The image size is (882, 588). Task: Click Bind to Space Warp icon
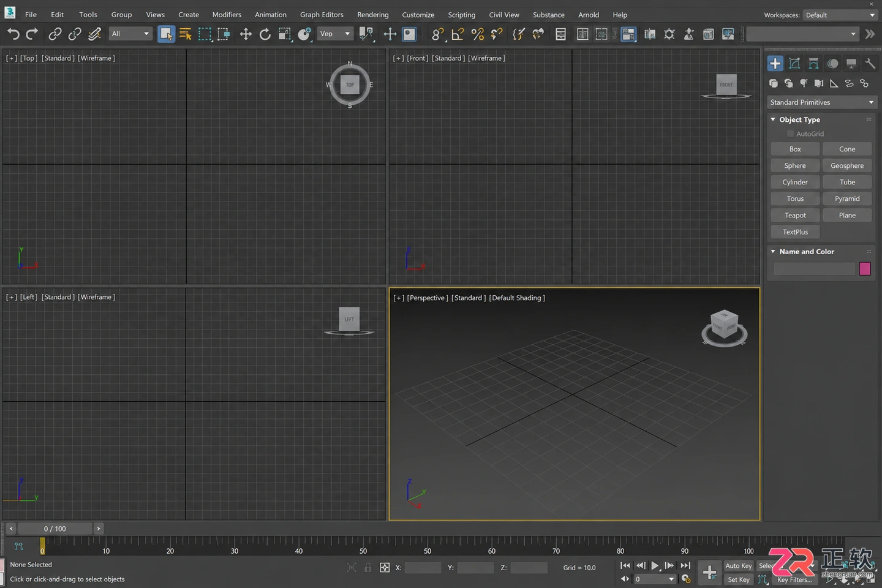[x=94, y=34]
